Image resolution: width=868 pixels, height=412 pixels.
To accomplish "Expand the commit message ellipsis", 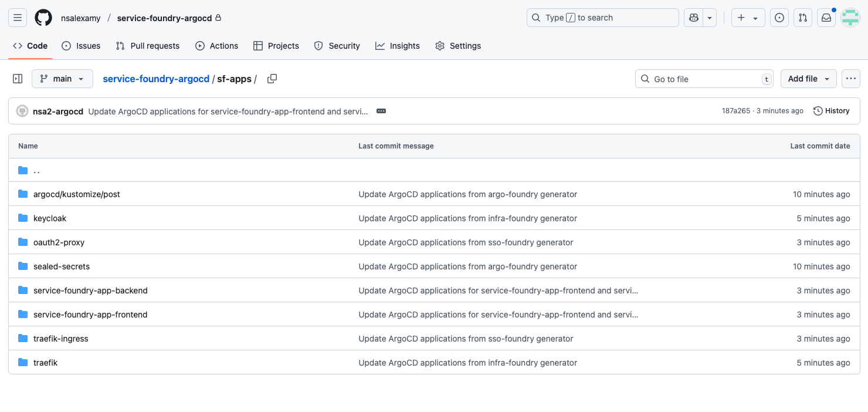I will [x=381, y=111].
